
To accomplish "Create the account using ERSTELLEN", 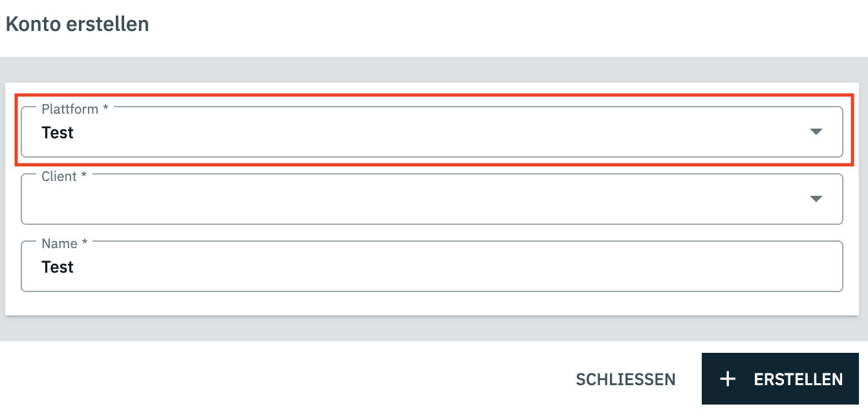I will click(x=780, y=379).
